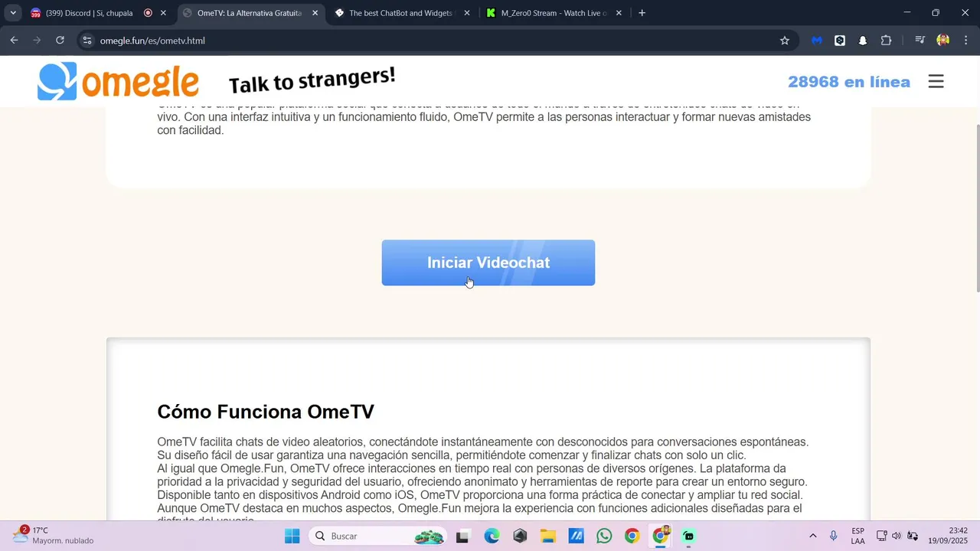980x551 pixels.
Task: Open the network tray icon
Action: [881, 536]
